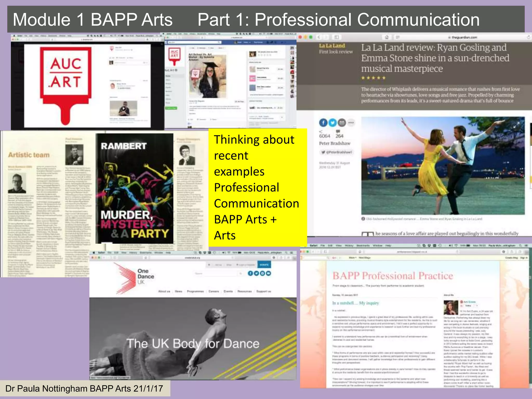Viewport: 532px width, 399px height.
Task: Click One Dance UK Facebook icon
Action: tap(250, 273)
